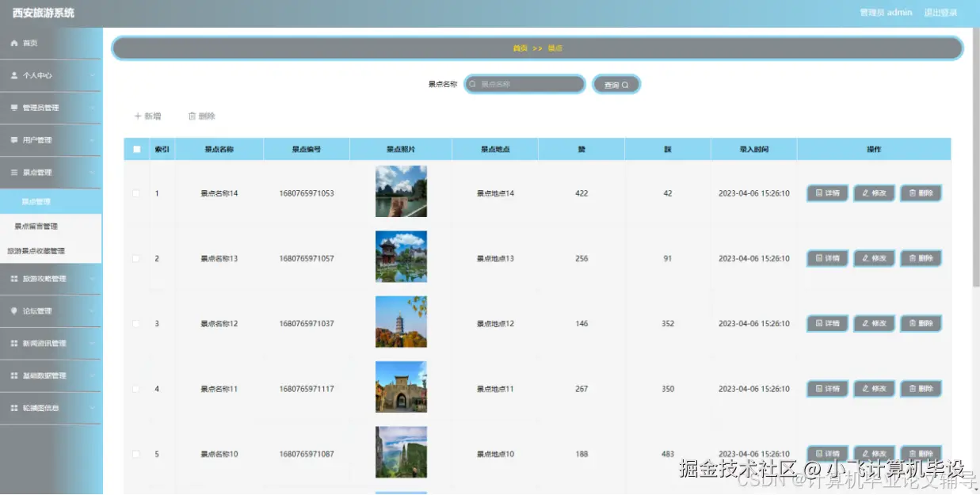Viewport: 980px width, 495px height.
Task: Click the 管理员 admin label
Action: [886, 13]
